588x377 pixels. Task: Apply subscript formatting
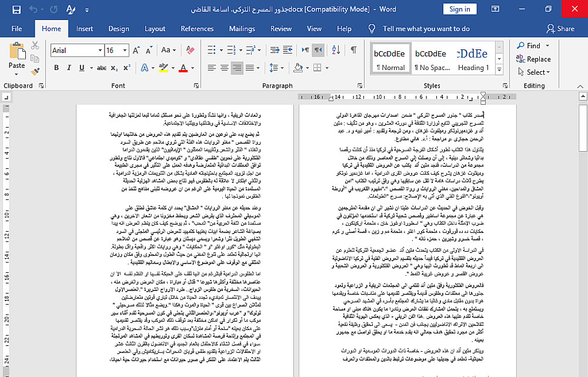114,68
